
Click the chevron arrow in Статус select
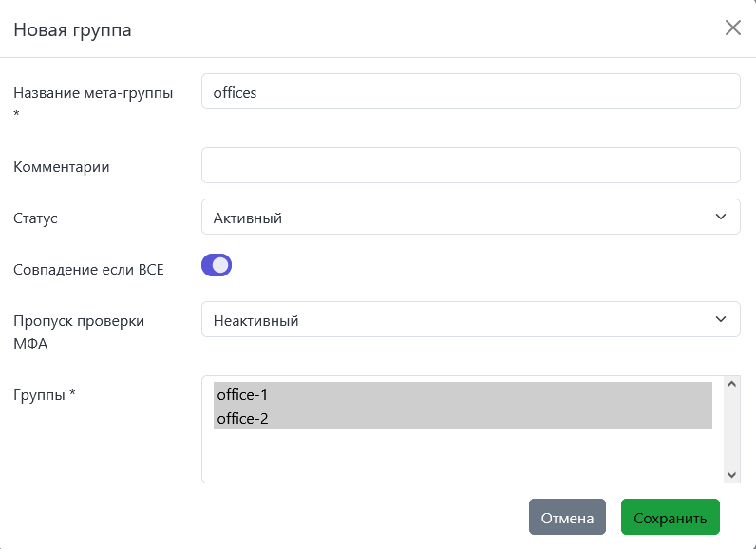(720, 218)
